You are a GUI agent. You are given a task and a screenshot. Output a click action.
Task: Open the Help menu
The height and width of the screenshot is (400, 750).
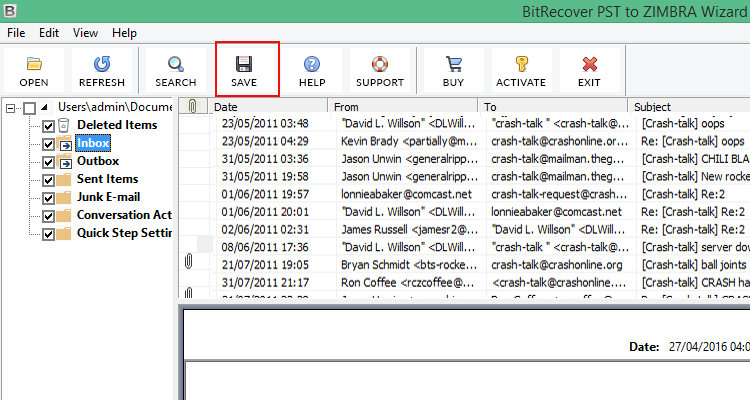point(124,33)
